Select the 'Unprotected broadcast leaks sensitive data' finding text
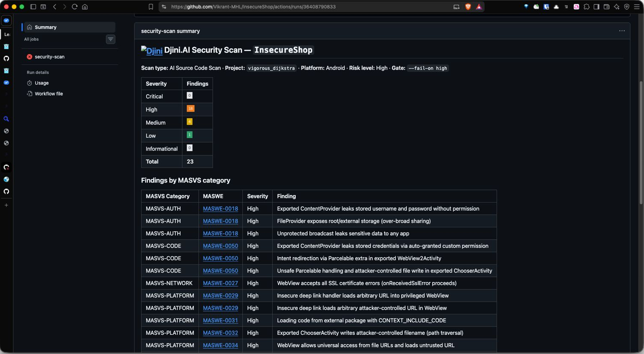The width and height of the screenshot is (644, 354). coord(343,233)
